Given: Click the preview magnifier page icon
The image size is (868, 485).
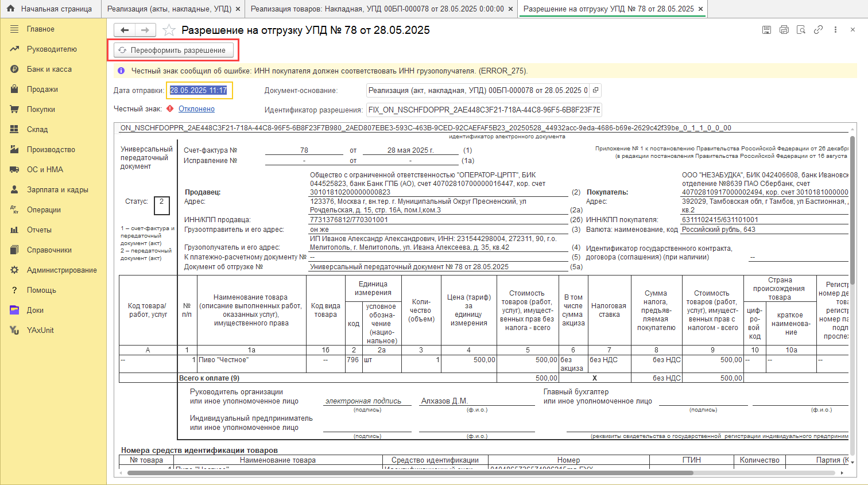Looking at the screenshot, I should point(801,30).
